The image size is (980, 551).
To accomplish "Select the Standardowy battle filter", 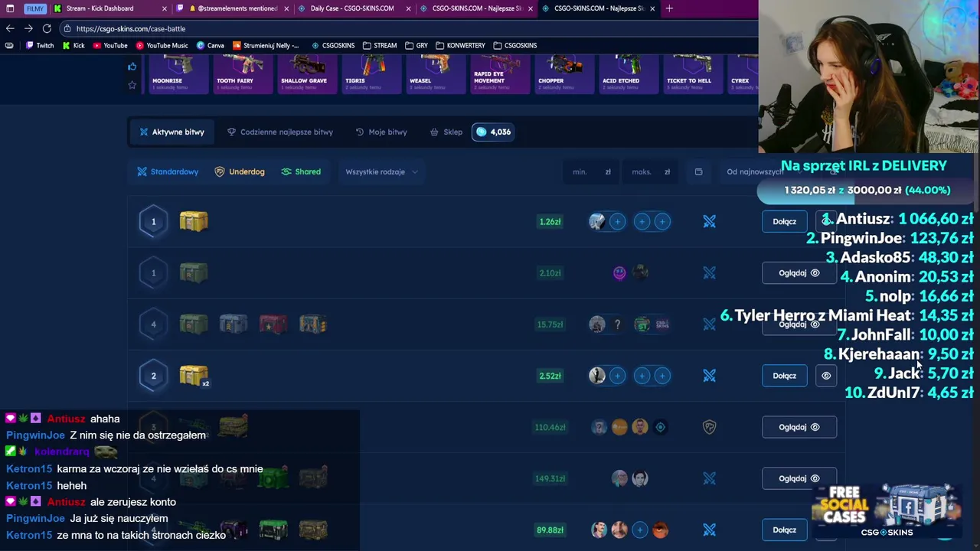I will coord(168,171).
